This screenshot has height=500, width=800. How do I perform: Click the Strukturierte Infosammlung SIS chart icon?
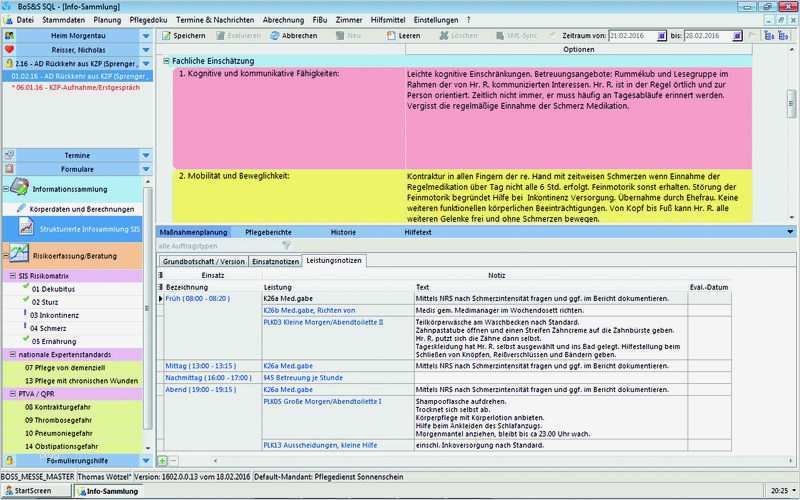(x=26, y=226)
